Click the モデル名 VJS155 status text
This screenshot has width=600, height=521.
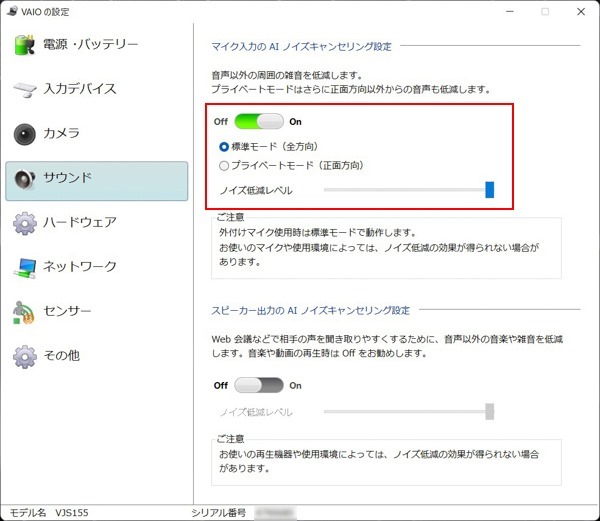49,513
